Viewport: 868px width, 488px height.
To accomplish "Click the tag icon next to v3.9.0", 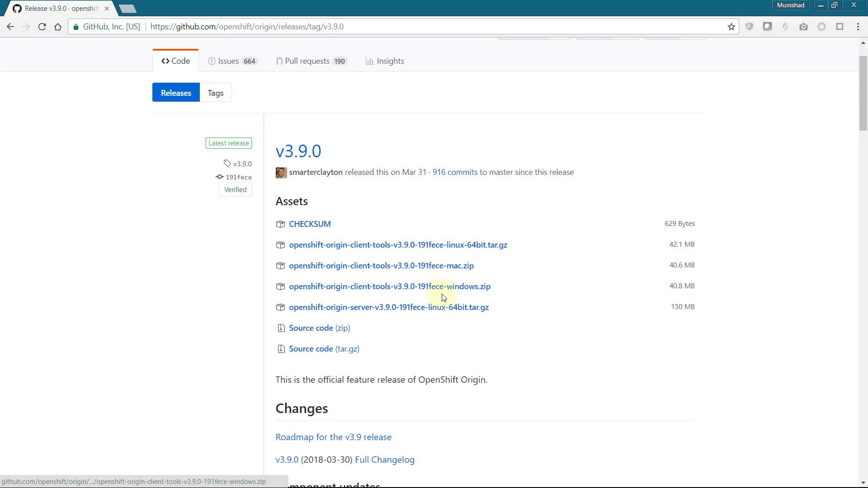I will click(x=227, y=164).
